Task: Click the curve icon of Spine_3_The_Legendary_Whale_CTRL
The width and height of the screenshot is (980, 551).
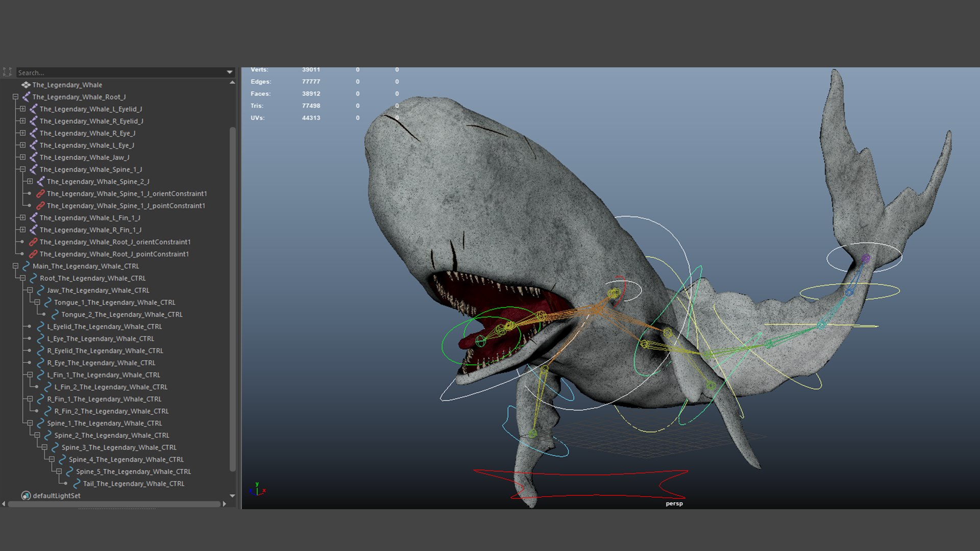Action: (x=55, y=447)
